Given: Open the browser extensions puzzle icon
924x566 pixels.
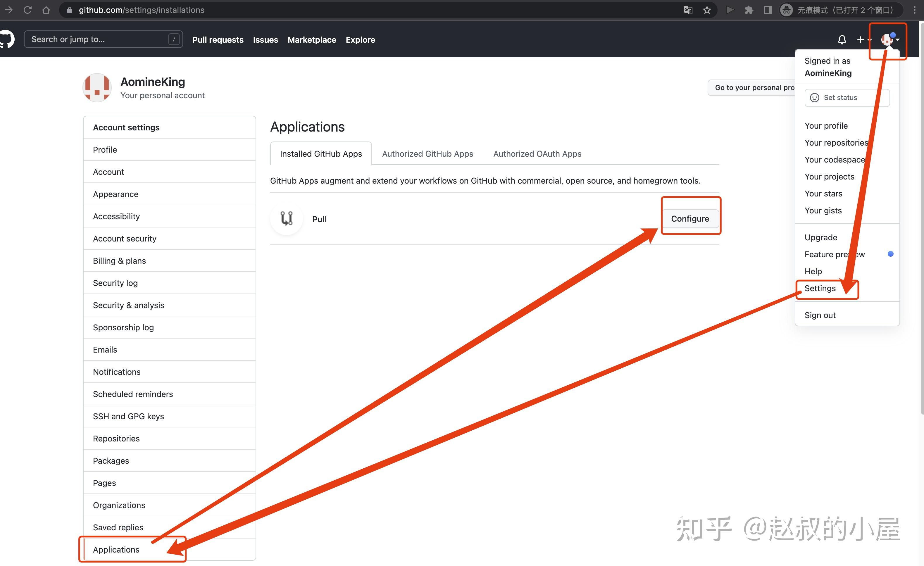Looking at the screenshot, I should (749, 10).
